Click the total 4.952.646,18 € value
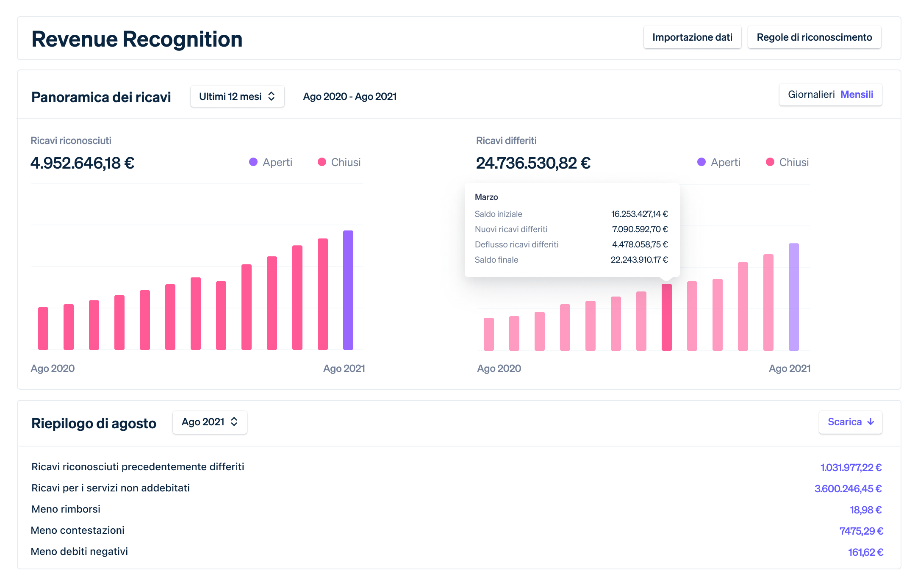The width and height of the screenshot is (915, 588). point(82,163)
